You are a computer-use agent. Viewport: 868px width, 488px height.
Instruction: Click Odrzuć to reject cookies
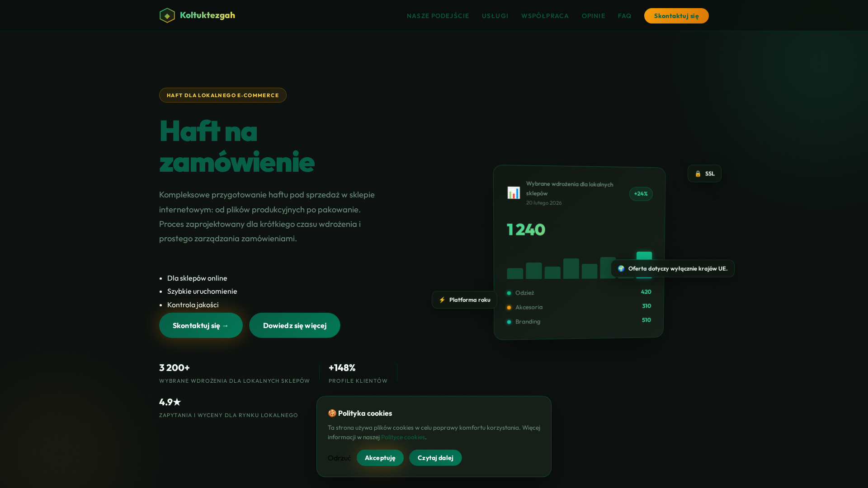pos(340,458)
